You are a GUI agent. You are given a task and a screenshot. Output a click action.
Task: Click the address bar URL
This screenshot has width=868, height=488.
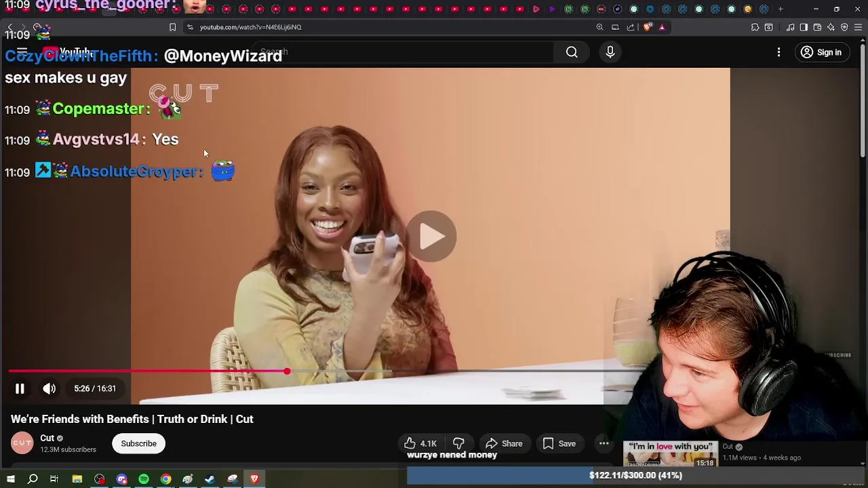pyautogui.click(x=251, y=27)
